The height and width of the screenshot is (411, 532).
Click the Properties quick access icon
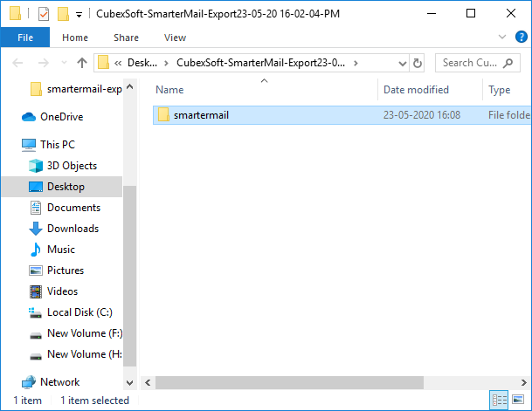[44, 14]
